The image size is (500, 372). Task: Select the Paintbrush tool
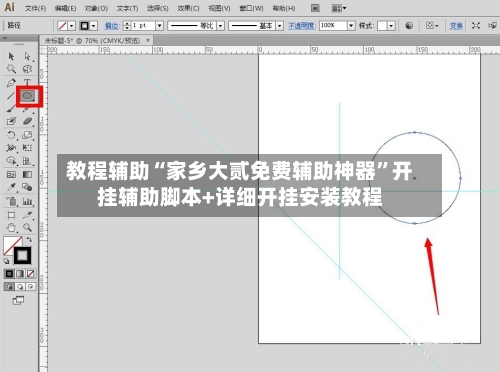tap(11, 109)
